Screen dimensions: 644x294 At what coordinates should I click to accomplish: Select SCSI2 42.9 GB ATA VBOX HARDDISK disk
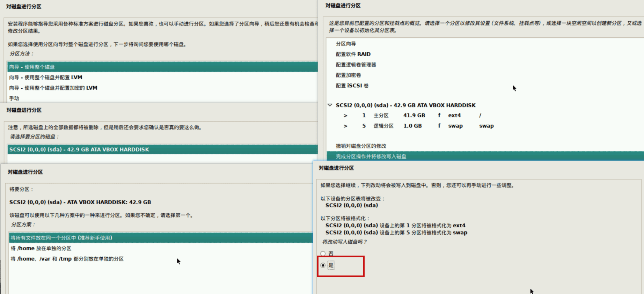pyautogui.click(x=79, y=149)
